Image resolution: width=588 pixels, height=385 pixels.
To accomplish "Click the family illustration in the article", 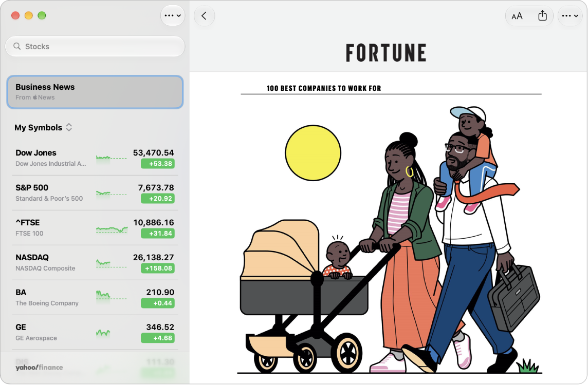I will (390, 240).
